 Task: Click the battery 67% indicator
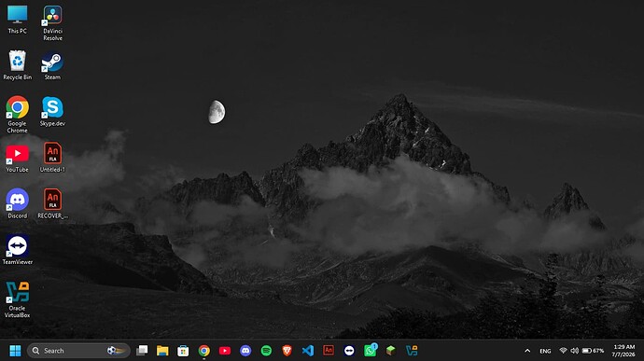593,351
